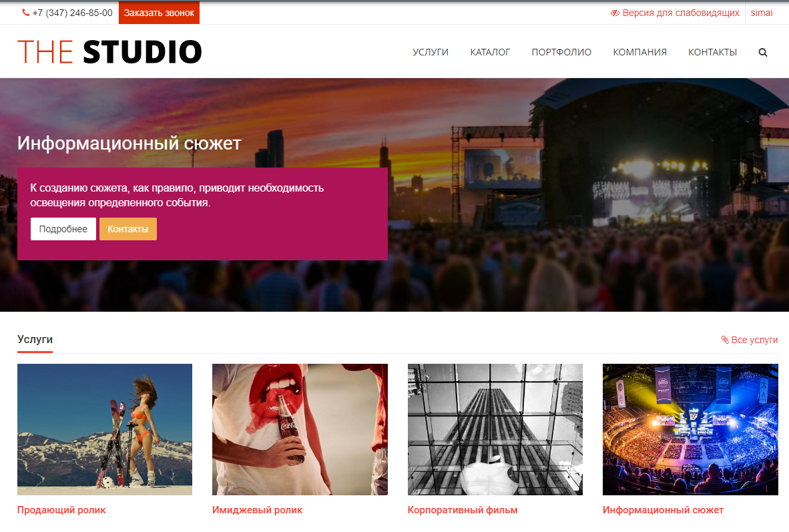Click the Корпоративный фильм title link
The width and height of the screenshot is (789, 532).
point(463,510)
